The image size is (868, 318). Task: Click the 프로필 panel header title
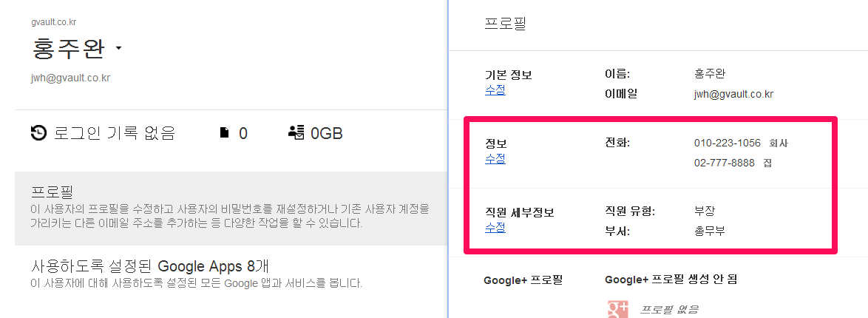pos(505,24)
